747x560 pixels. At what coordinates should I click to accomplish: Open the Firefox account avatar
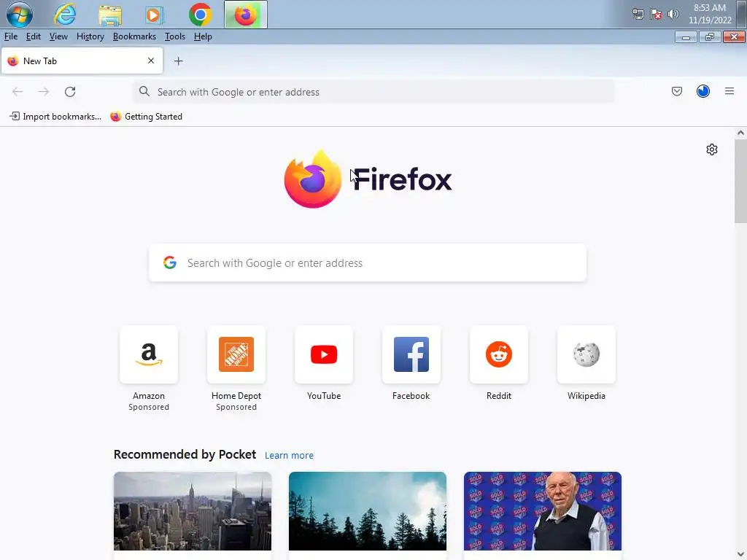click(703, 91)
